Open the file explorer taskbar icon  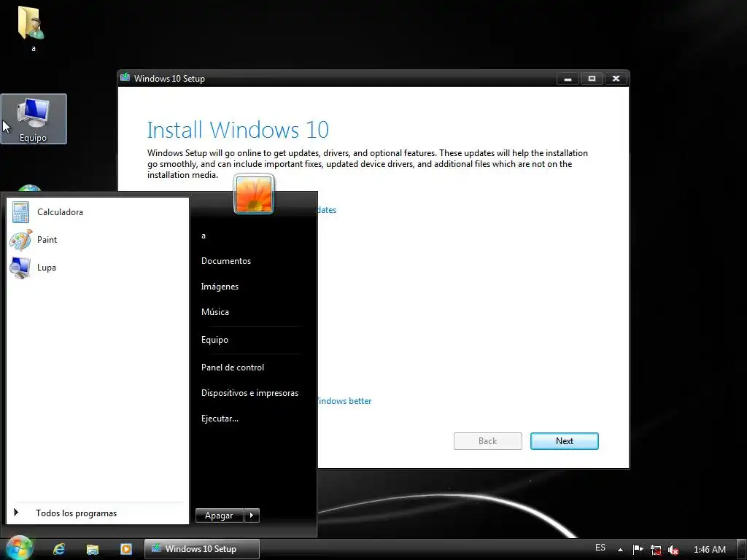tap(93, 549)
